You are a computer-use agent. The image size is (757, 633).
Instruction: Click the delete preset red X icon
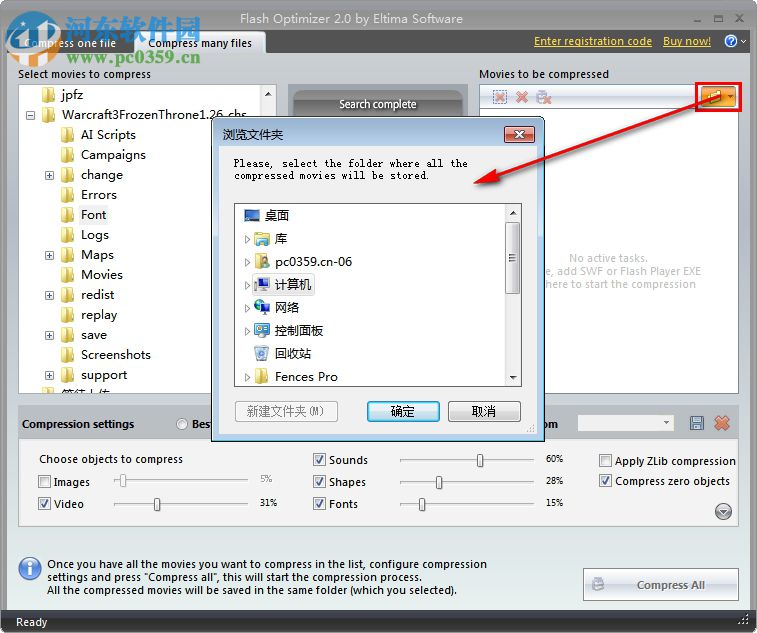coord(722,423)
